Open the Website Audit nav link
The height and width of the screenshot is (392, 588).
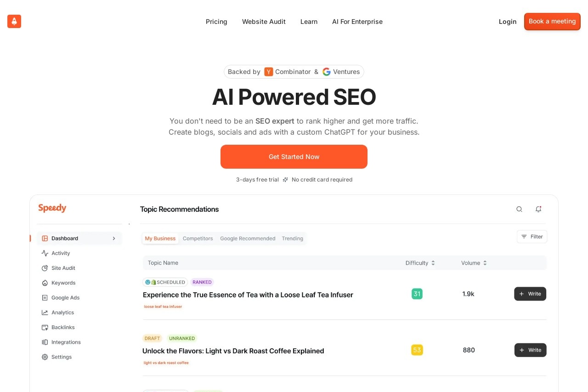(264, 22)
